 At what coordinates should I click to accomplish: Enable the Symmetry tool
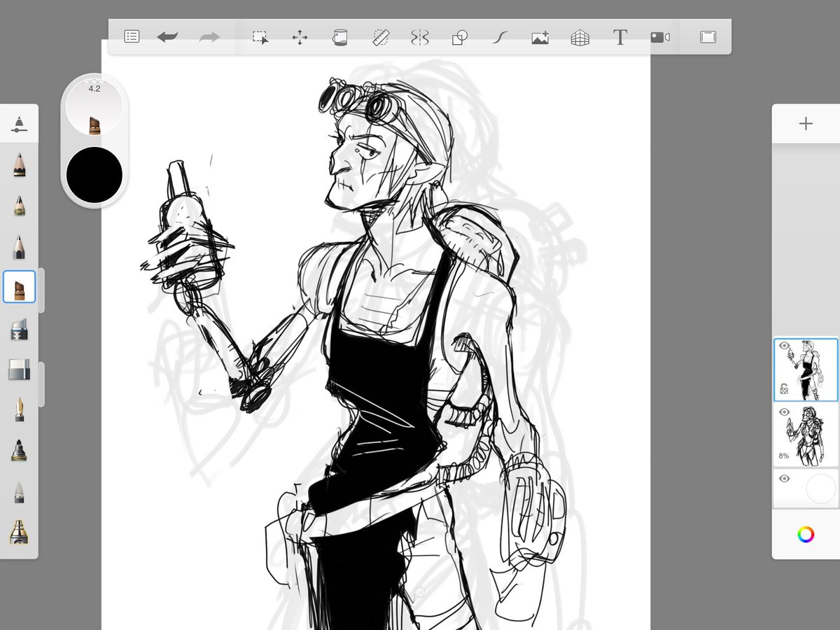pyautogui.click(x=419, y=37)
